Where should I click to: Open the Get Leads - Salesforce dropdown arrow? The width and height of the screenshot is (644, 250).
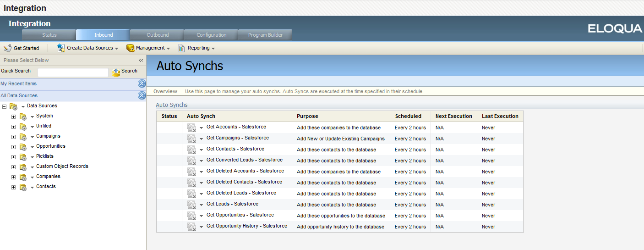point(201,205)
